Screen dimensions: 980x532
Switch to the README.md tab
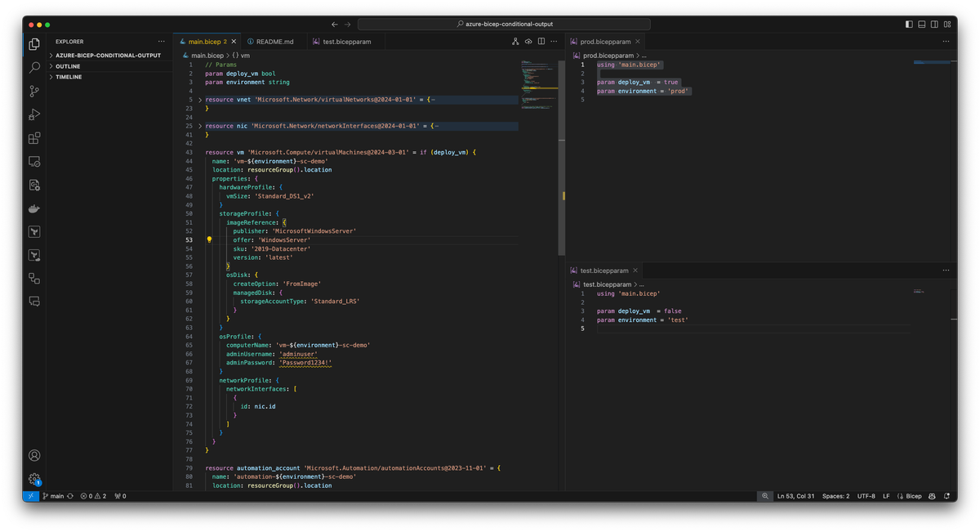[x=274, y=41]
